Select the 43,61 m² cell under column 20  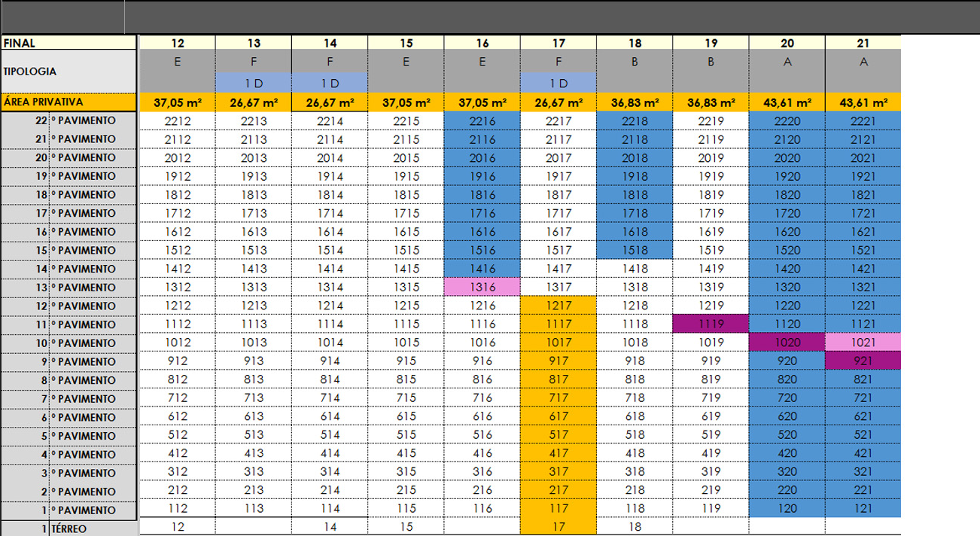click(x=787, y=102)
